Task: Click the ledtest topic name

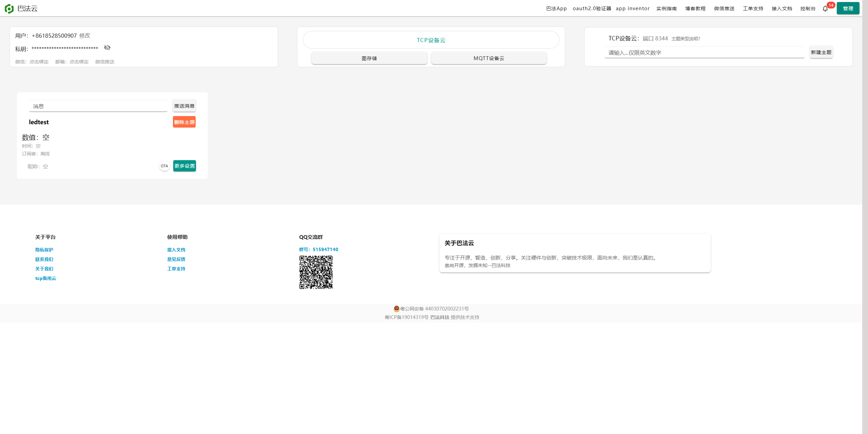Action: point(39,122)
